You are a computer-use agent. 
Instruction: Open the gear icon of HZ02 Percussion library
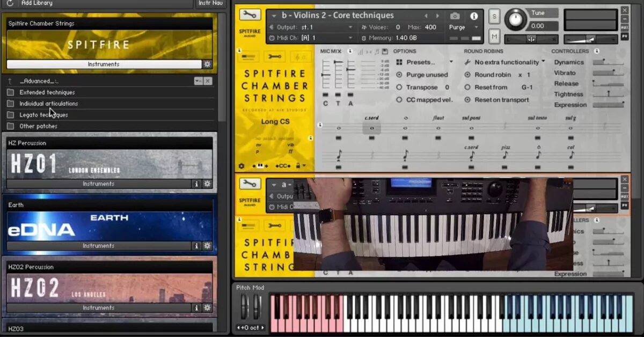pos(207,307)
